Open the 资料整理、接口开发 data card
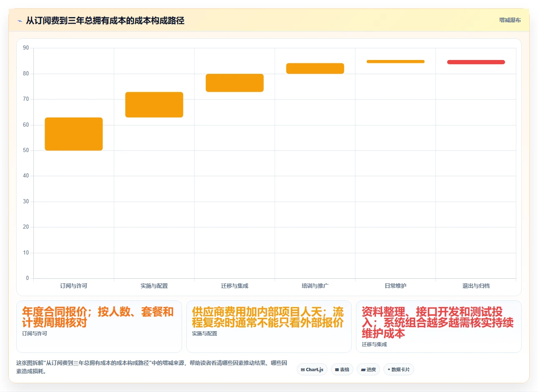538x392 pixels. click(439, 327)
